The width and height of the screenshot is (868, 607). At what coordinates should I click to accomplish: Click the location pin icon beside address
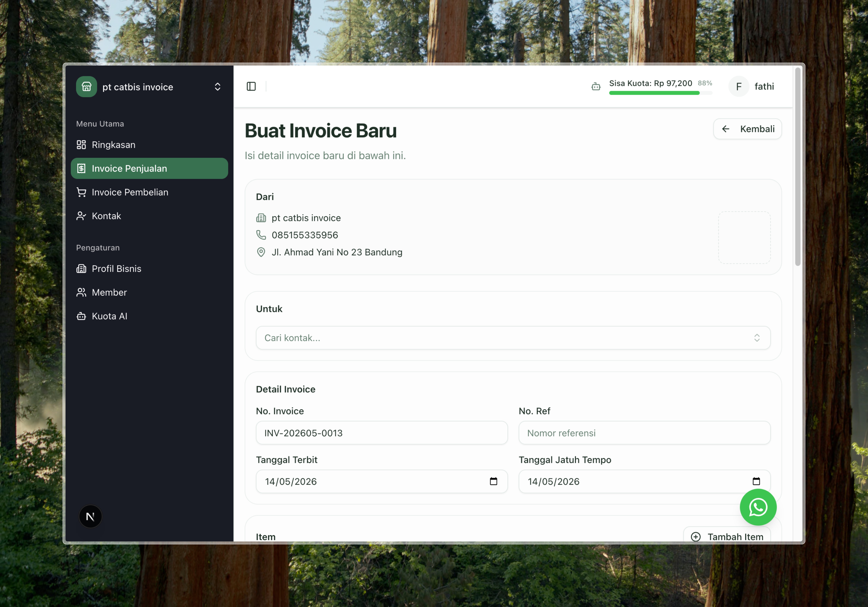point(261,252)
